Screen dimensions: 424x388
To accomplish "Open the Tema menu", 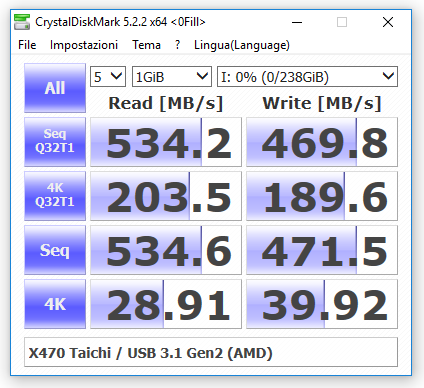I will (146, 45).
